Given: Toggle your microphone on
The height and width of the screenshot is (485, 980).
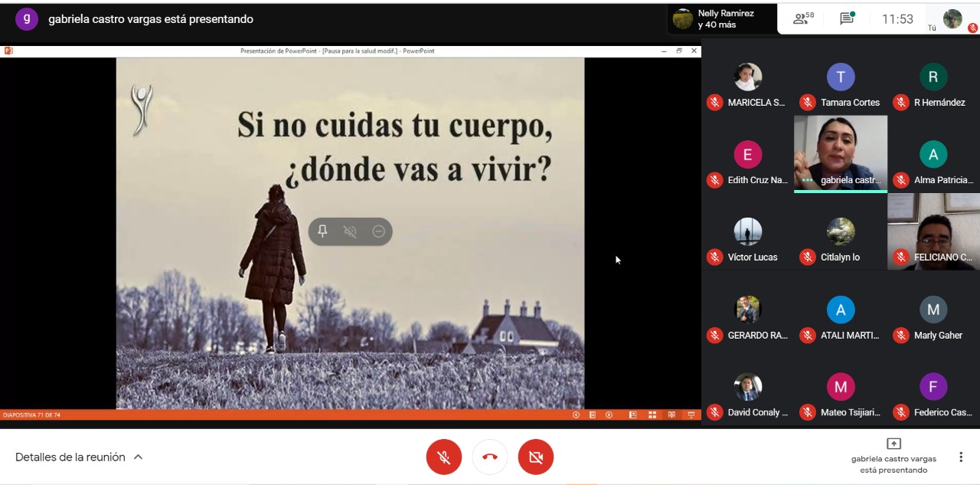Looking at the screenshot, I should tap(443, 457).
